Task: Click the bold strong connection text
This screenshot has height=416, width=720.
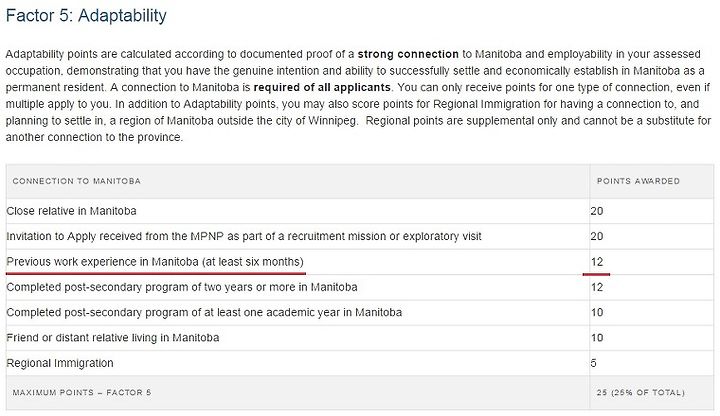Action: (408, 54)
